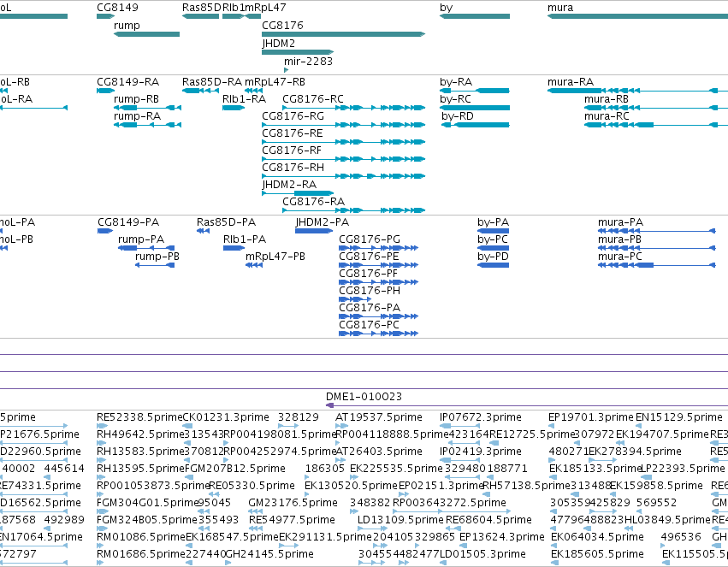Select protein CG8149-PA
Viewport: 728px width, 567px height.
[128, 222]
